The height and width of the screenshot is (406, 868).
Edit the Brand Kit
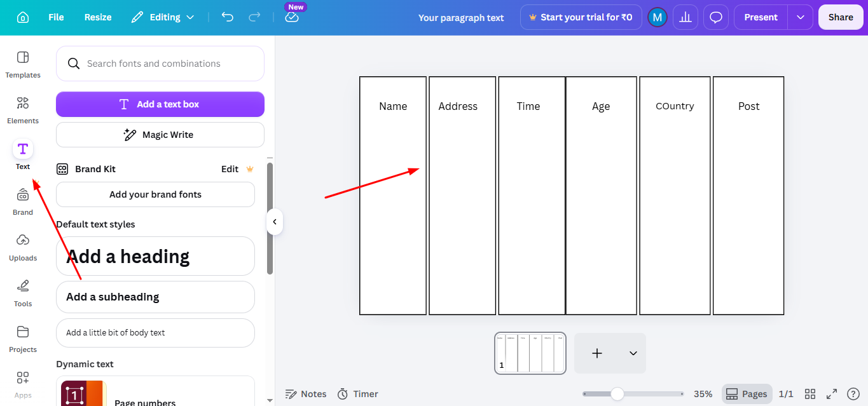230,169
